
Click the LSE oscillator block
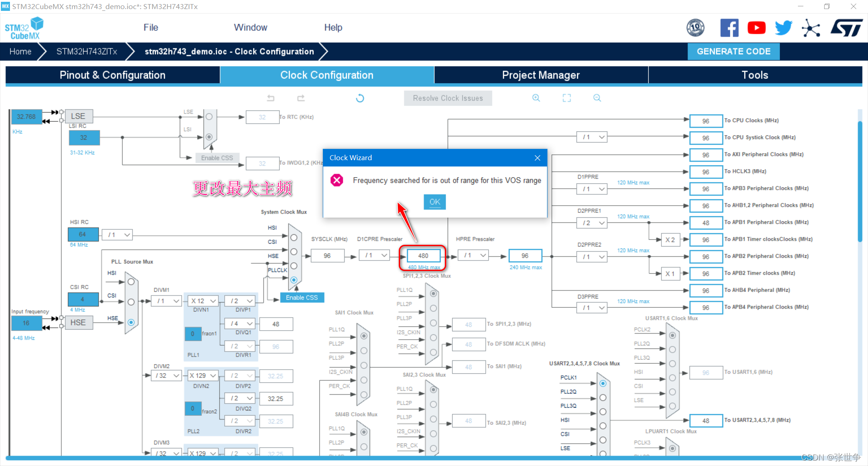tap(78, 116)
